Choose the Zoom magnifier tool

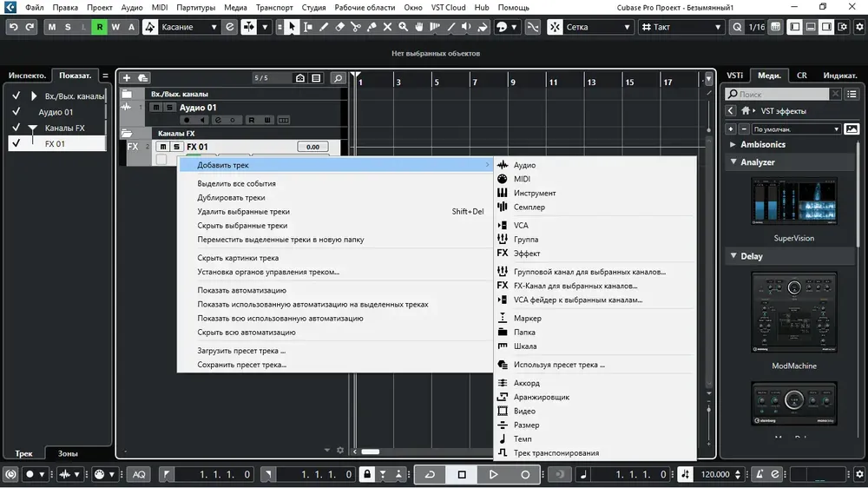click(x=404, y=27)
